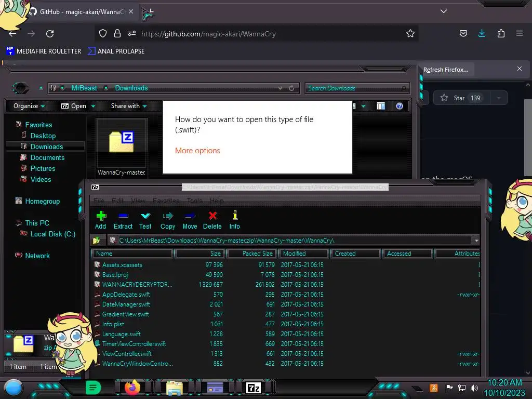Click the Downloads breadcrumb in Explorer

(131, 88)
